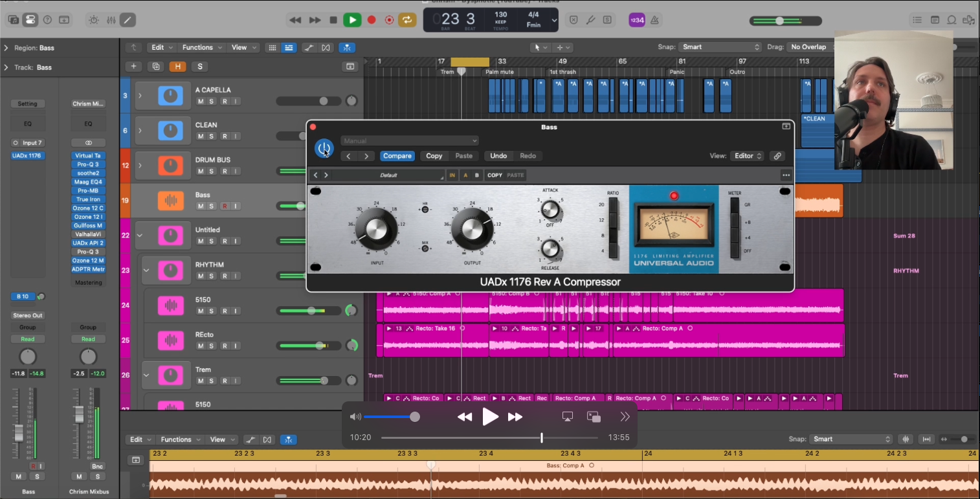Toggle the orange Hide H button

177,66
